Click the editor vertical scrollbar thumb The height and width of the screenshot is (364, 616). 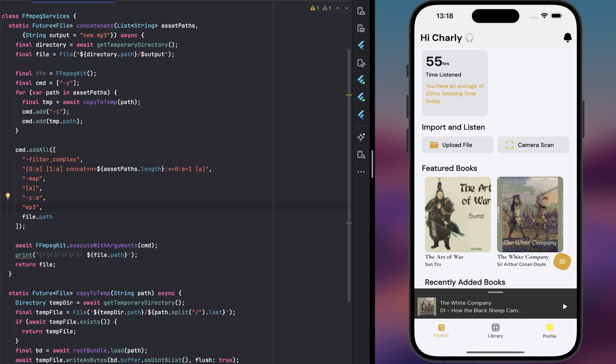tap(350, 174)
